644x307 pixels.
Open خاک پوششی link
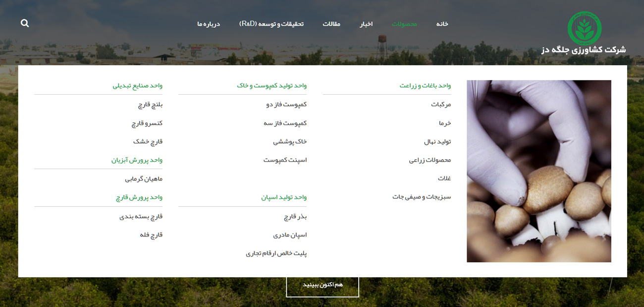(x=290, y=142)
